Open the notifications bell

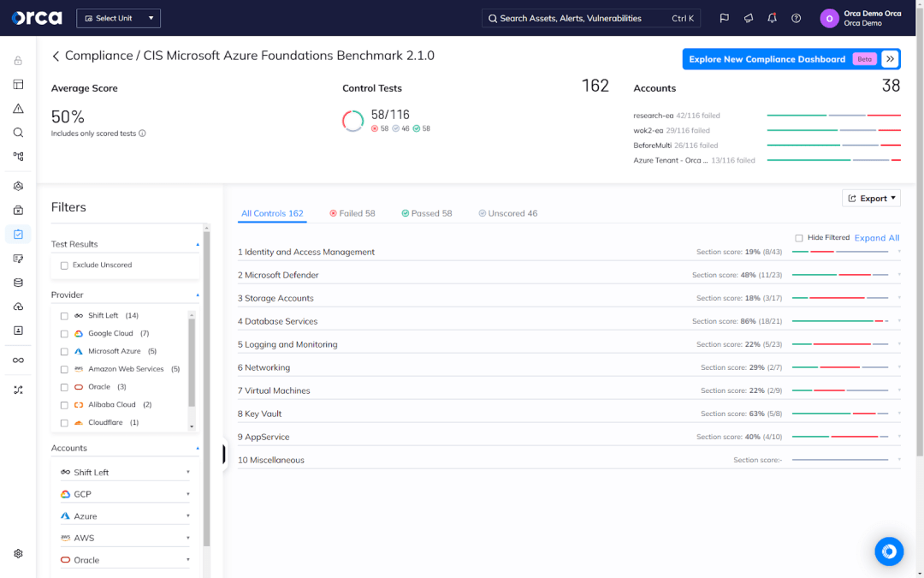772,18
